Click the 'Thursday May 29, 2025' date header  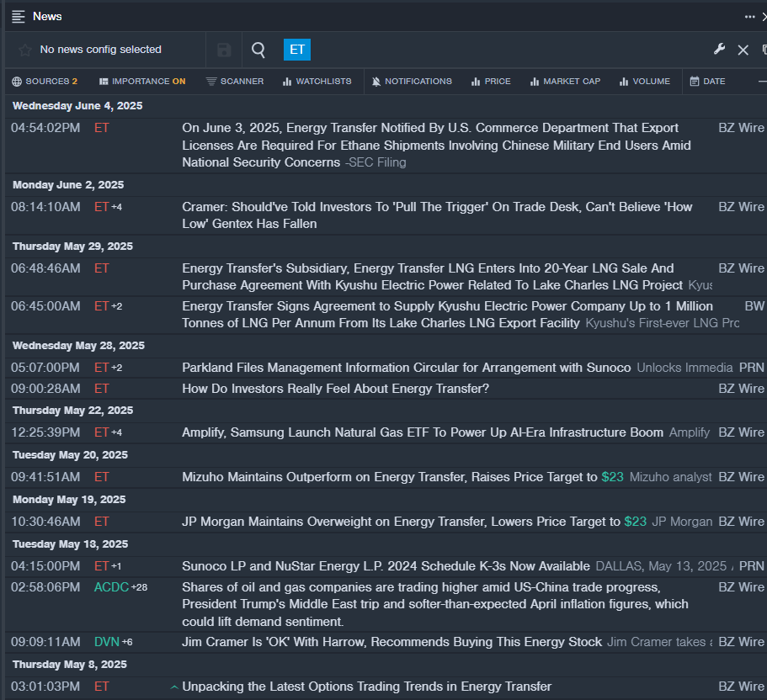point(73,247)
